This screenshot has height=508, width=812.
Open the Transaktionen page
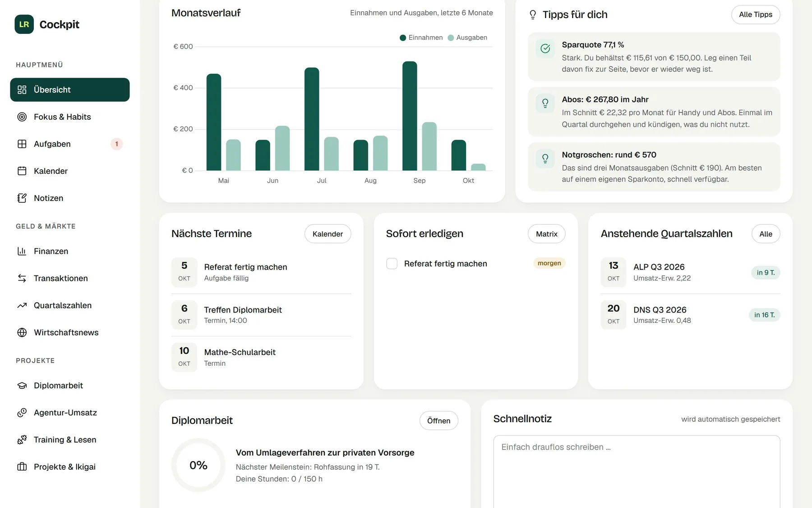70,278
